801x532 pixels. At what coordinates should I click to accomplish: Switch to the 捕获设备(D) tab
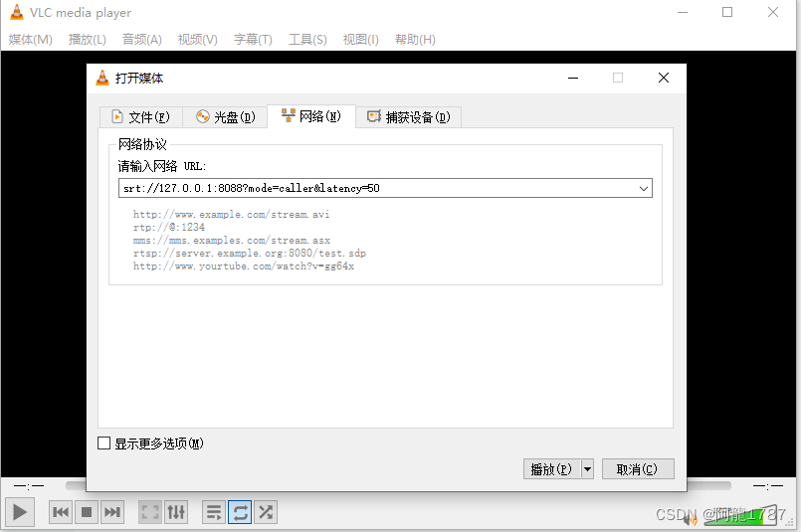click(409, 117)
